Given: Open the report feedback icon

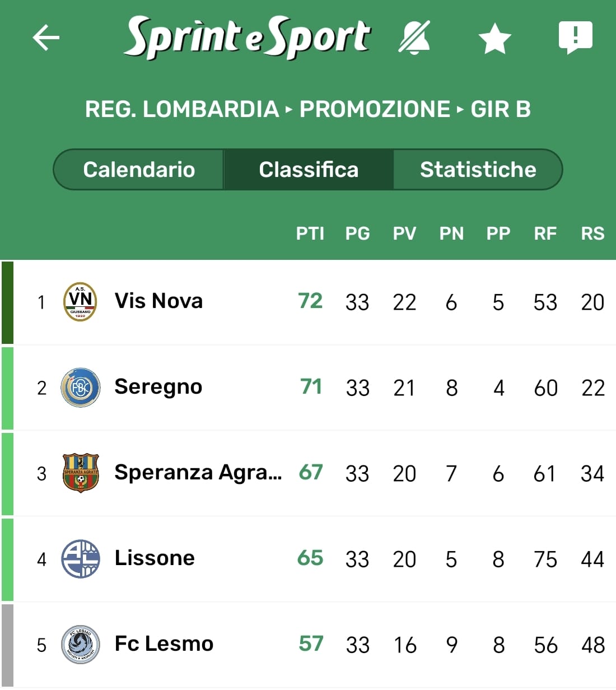Looking at the screenshot, I should (575, 38).
